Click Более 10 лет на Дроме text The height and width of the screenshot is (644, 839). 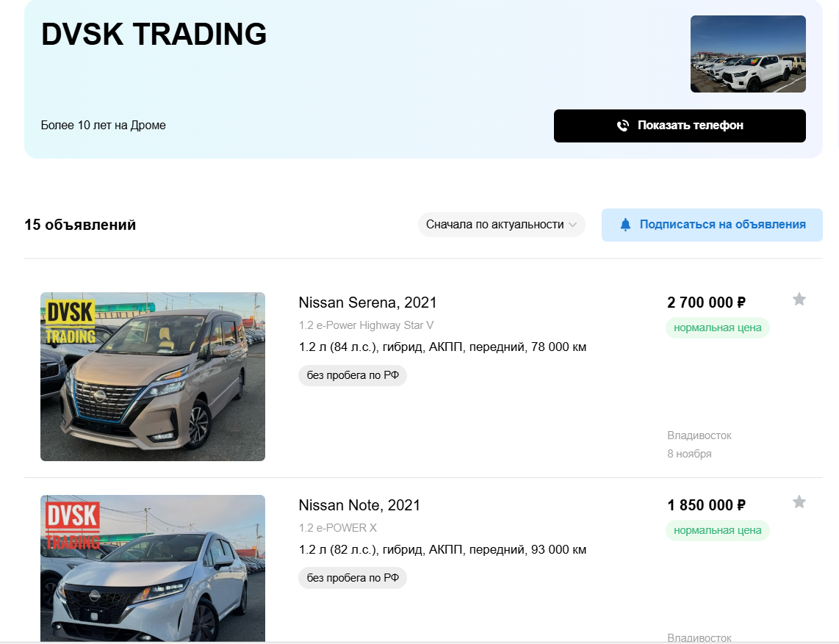[x=104, y=125]
